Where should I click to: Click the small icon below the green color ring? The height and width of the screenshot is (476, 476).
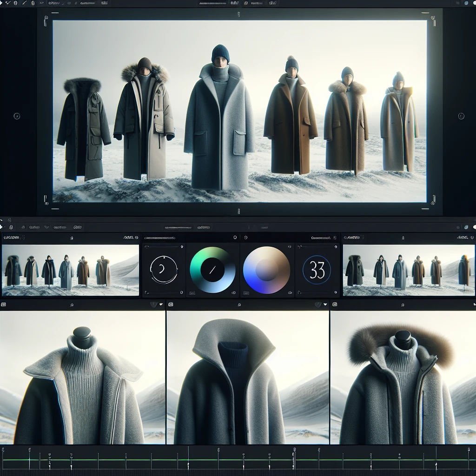coord(192,293)
